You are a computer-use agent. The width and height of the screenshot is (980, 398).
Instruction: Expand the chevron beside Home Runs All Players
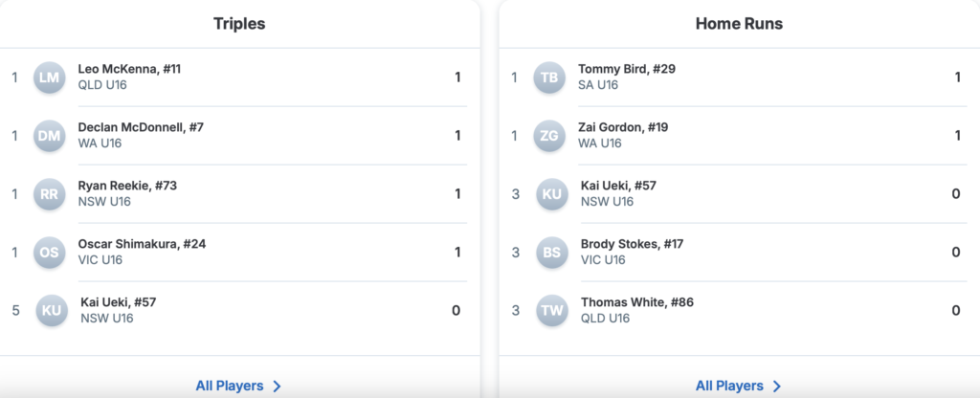coord(776,387)
